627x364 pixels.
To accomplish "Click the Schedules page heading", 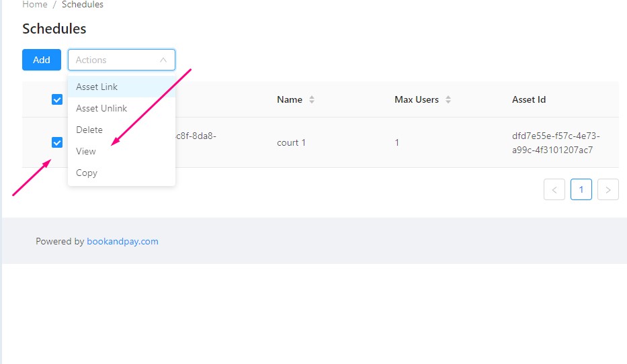I will 54,29.
